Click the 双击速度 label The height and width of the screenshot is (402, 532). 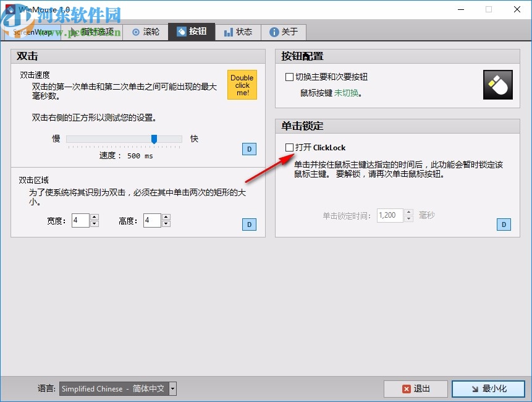tap(35, 75)
